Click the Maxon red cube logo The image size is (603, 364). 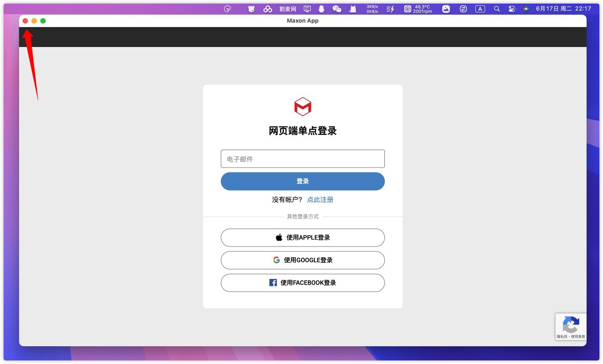coord(303,106)
